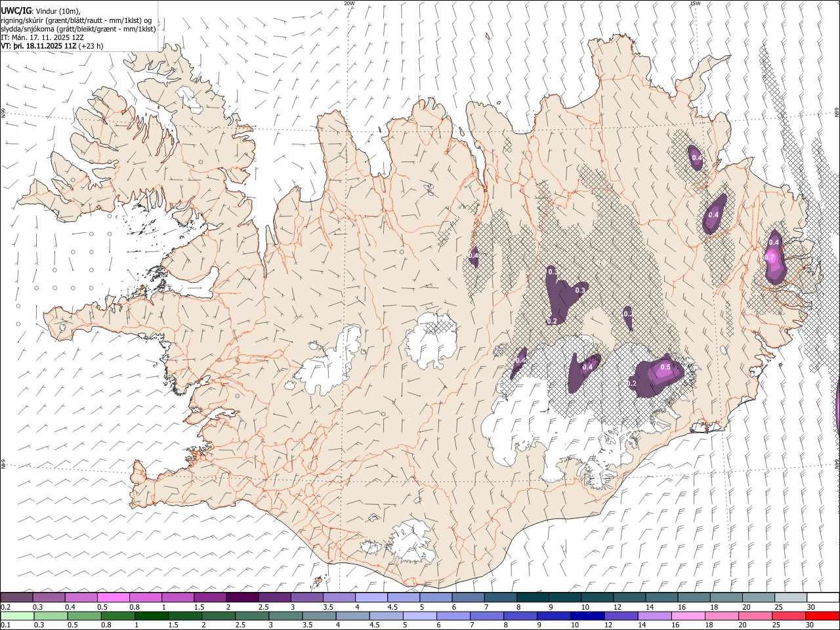The width and height of the screenshot is (840, 630).
Task: Pick the lower-row 0.5 medium green swatch
Action: (x=83, y=616)
